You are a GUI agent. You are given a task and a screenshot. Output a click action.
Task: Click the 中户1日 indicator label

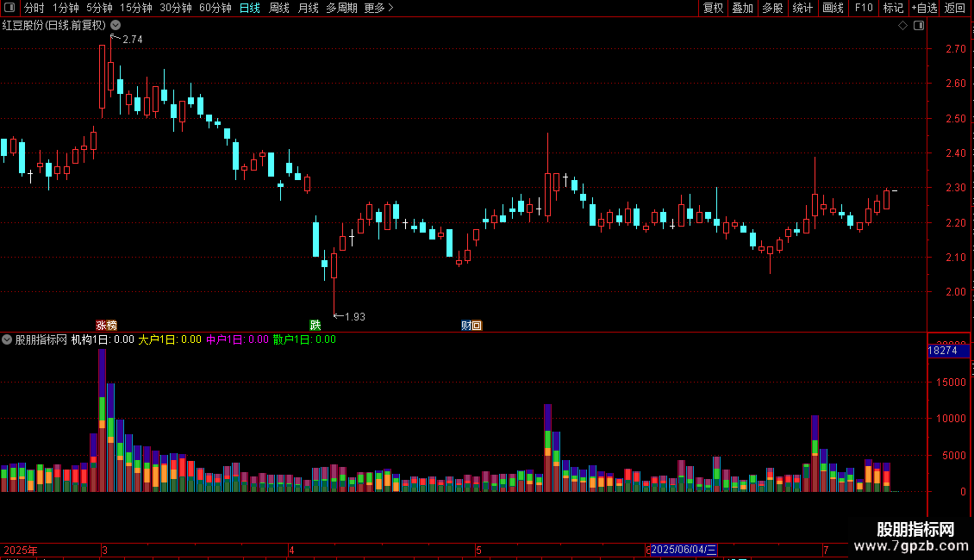tap(237, 339)
